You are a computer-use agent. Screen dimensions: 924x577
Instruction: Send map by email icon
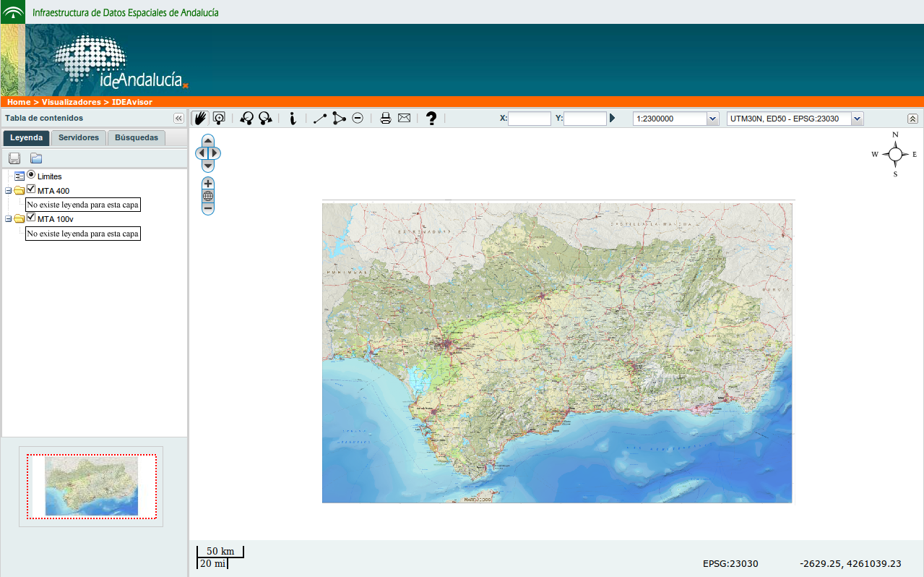coord(404,119)
